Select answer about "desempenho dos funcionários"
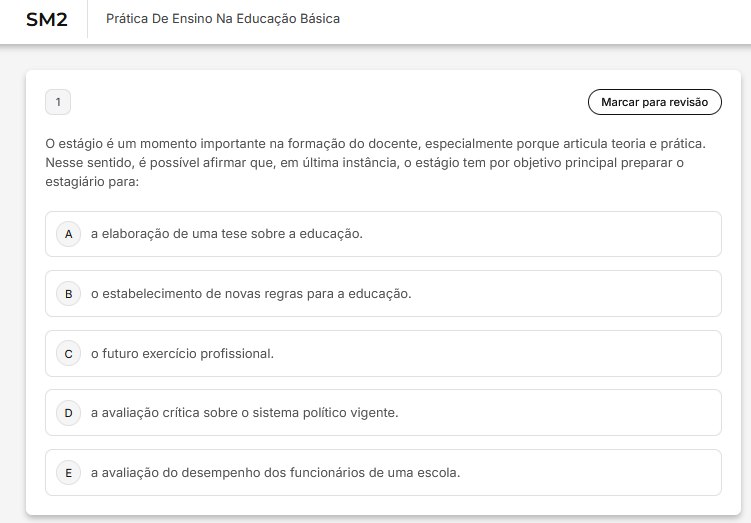 (275, 472)
